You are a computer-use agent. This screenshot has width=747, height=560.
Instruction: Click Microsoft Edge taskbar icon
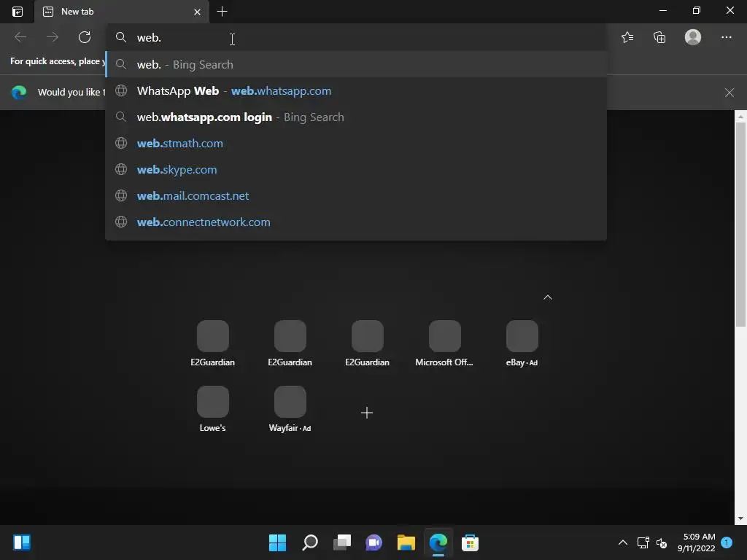pyautogui.click(x=438, y=542)
